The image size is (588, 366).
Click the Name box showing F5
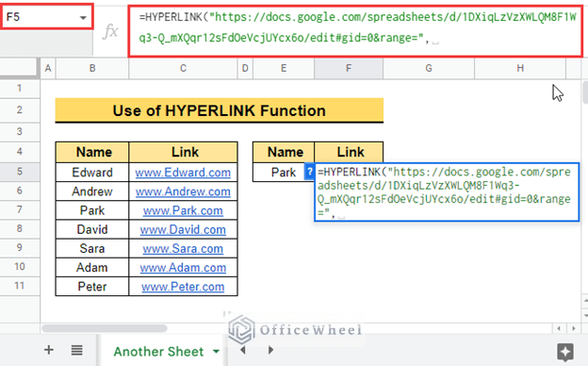pos(46,17)
